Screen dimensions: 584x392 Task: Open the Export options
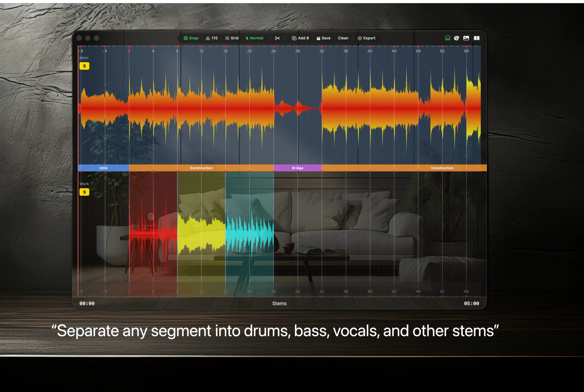click(x=367, y=38)
